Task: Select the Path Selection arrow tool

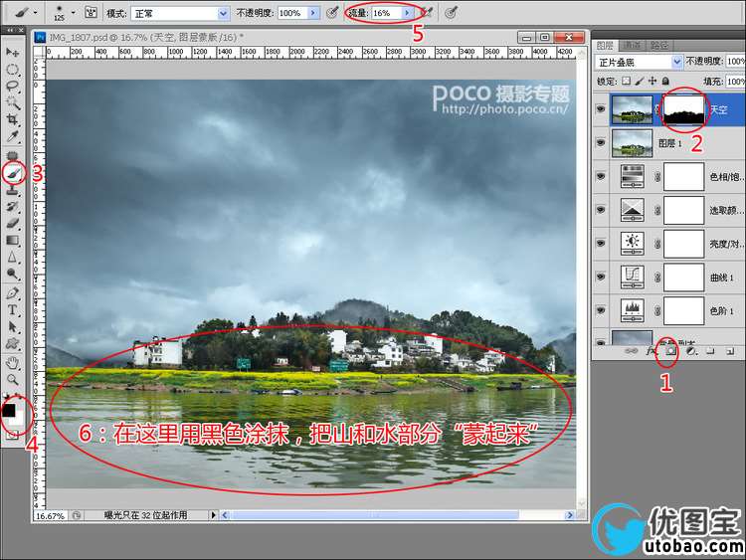Action: (x=12, y=327)
